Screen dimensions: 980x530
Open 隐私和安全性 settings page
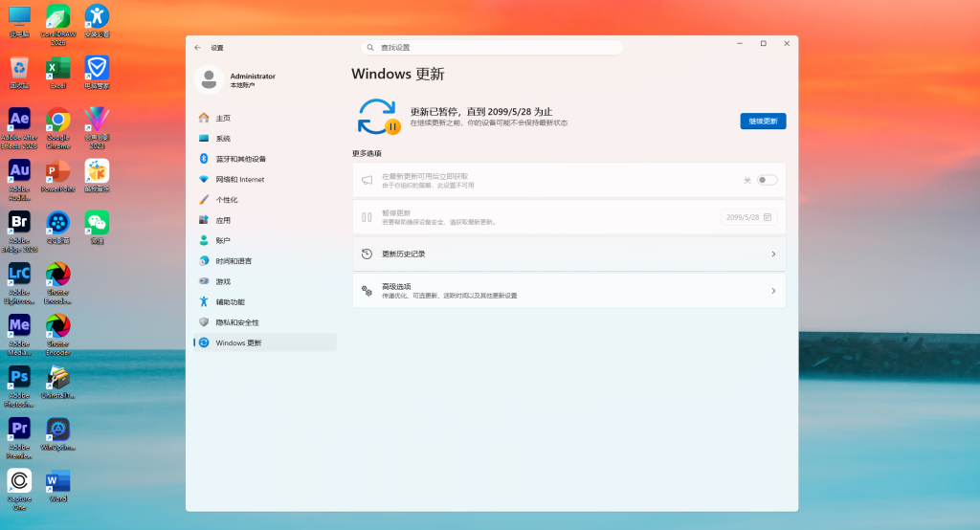click(265, 322)
